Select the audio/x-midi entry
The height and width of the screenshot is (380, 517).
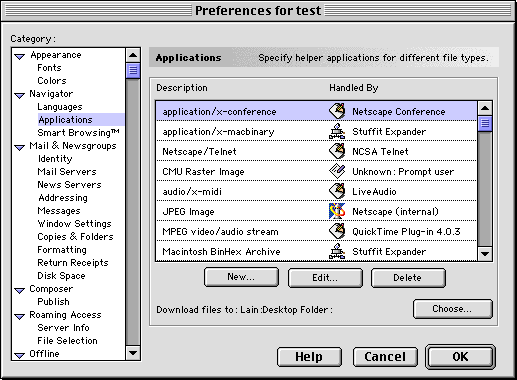click(x=316, y=191)
